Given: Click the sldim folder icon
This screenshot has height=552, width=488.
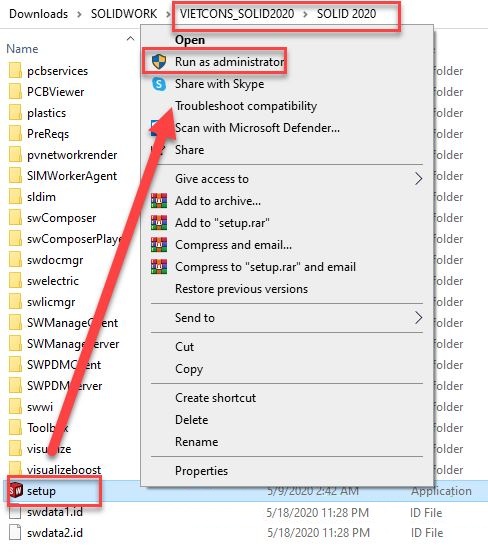Looking at the screenshot, I should 15,196.
